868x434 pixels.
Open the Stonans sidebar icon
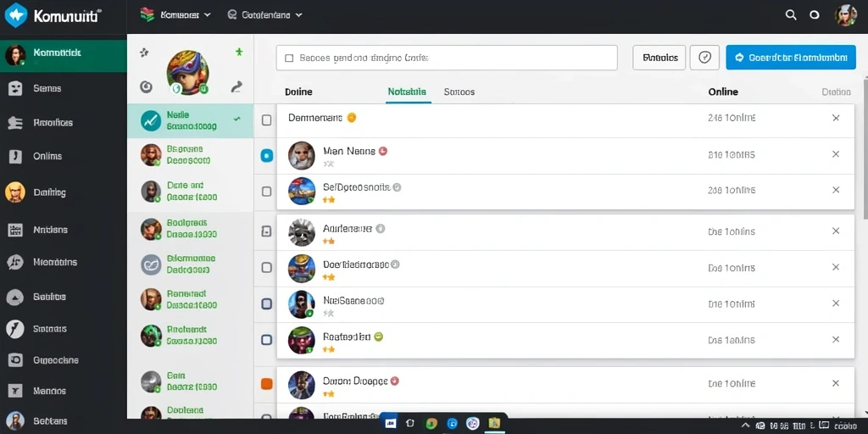(15, 329)
